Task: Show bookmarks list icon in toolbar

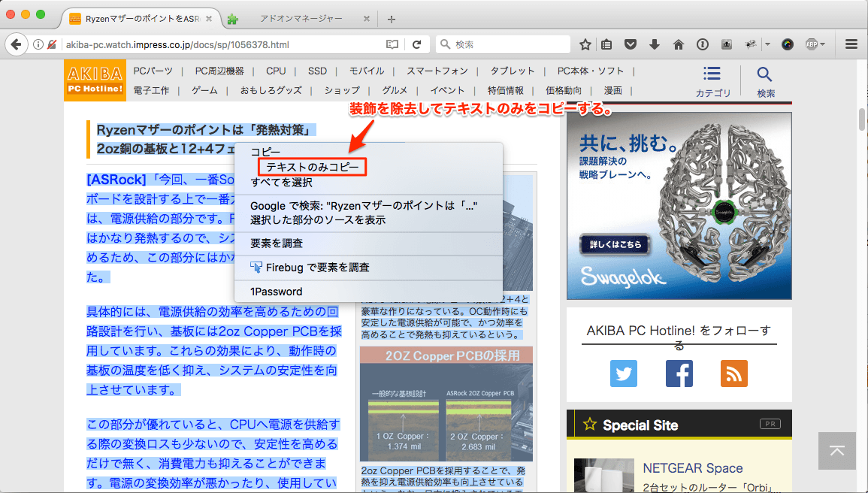Action: [606, 44]
